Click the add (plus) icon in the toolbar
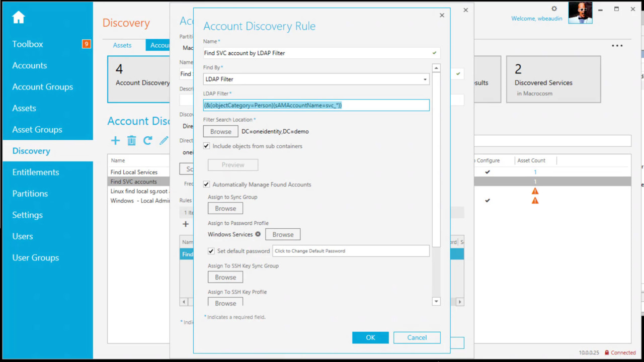 (115, 141)
